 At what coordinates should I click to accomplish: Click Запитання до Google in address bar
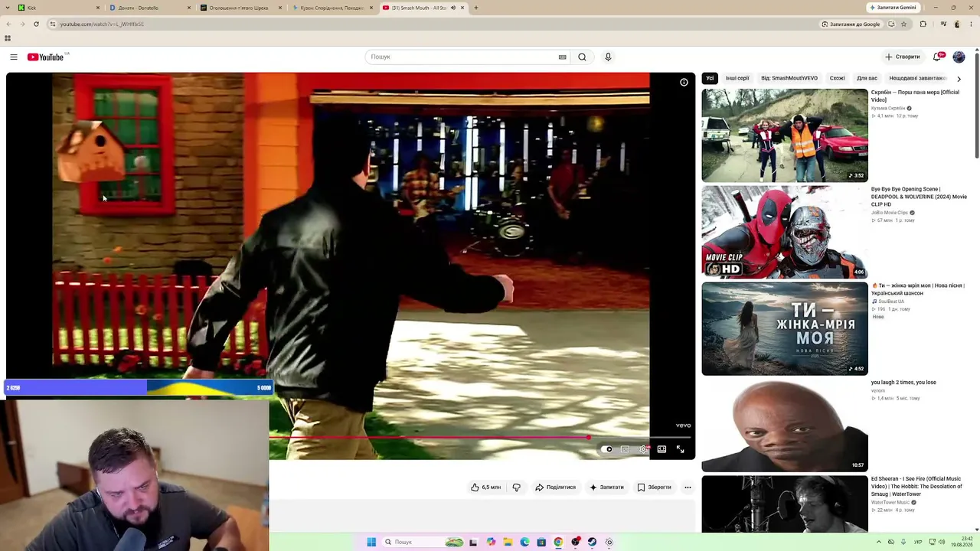click(851, 24)
